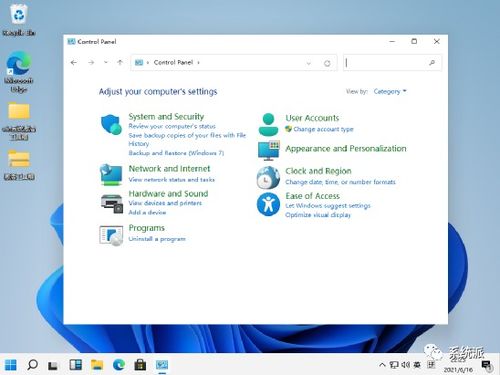500x375 pixels.
Task: Click Uninstall a program
Action: pyautogui.click(x=157, y=239)
